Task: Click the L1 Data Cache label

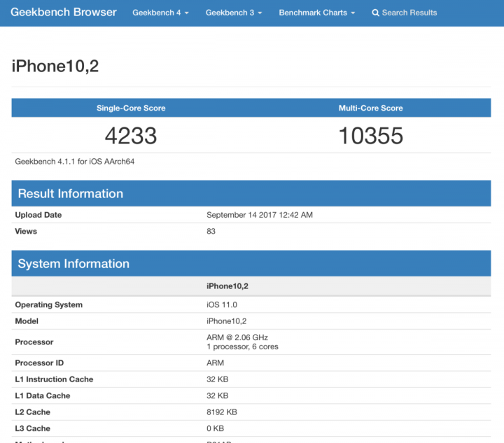Action: [x=43, y=395]
